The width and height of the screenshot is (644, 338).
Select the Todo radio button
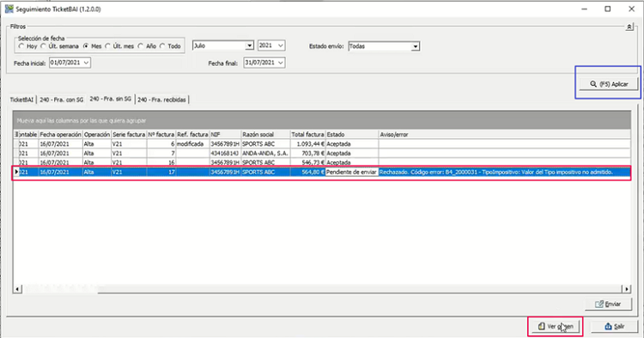pyautogui.click(x=162, y=46)
